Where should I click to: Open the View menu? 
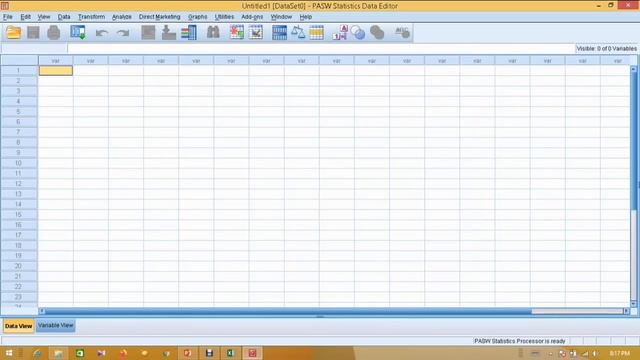click(44, 17)
